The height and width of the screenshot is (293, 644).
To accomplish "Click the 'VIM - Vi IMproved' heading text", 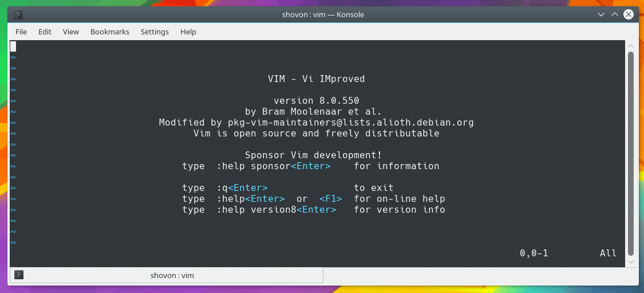I will point(316,79).
